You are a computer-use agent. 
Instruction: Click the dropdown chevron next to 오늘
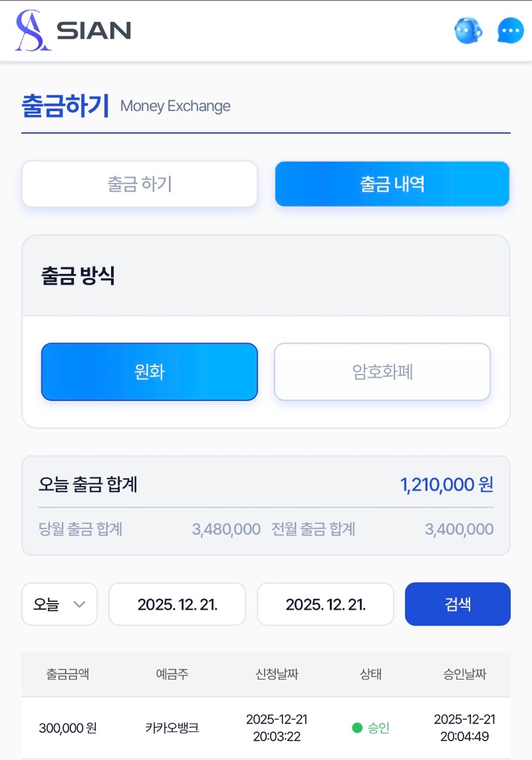[79, 604]
